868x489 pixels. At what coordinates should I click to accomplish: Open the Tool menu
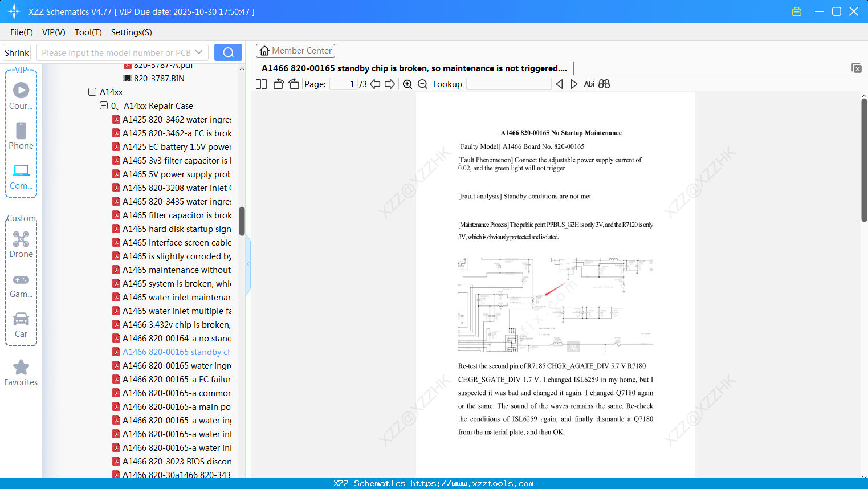coord(88,32)
